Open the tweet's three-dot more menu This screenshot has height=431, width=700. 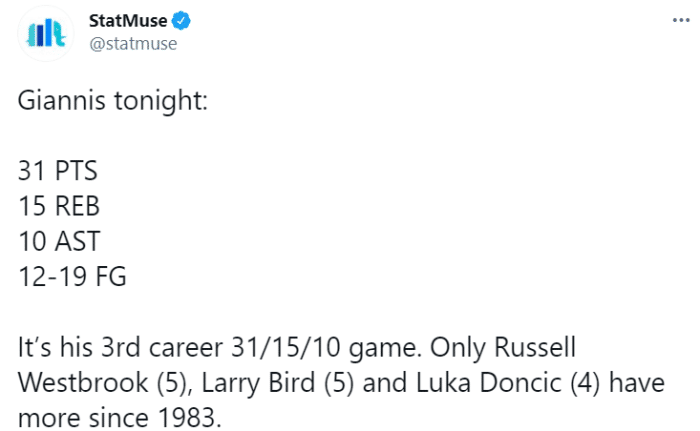(x=680, y=21)
